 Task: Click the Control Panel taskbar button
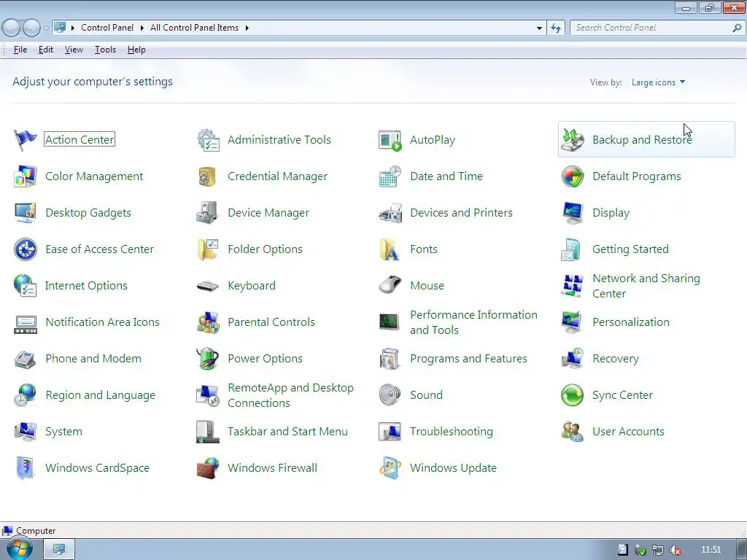click(59, 549)
